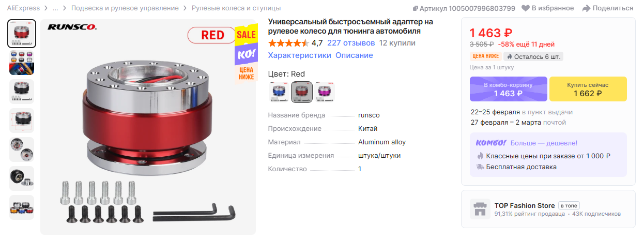Viewport: 644px width, 239px height.
Task: Click the SALE badge on product image
Action: [x=246, y=35]
